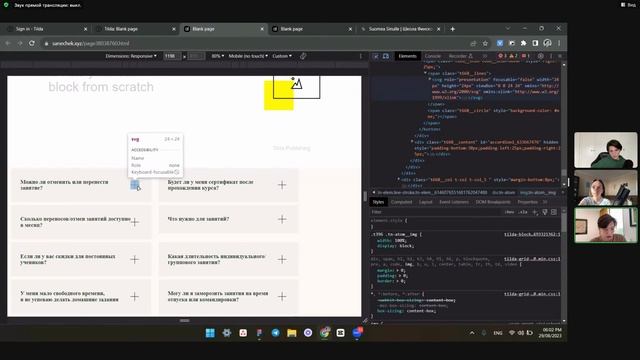Image resolution: width=640 pixels, height=360 pixels.
Task: Click the image placeholder icon above yellow square
Action: click(297, 83)
